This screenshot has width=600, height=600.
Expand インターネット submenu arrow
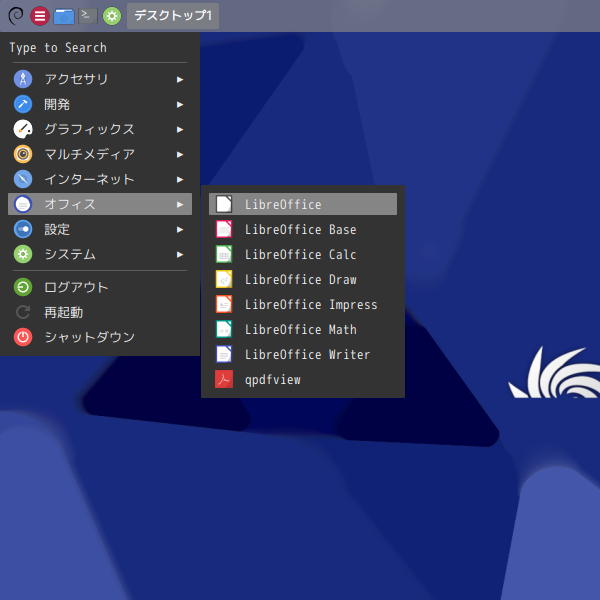point(179,179)
